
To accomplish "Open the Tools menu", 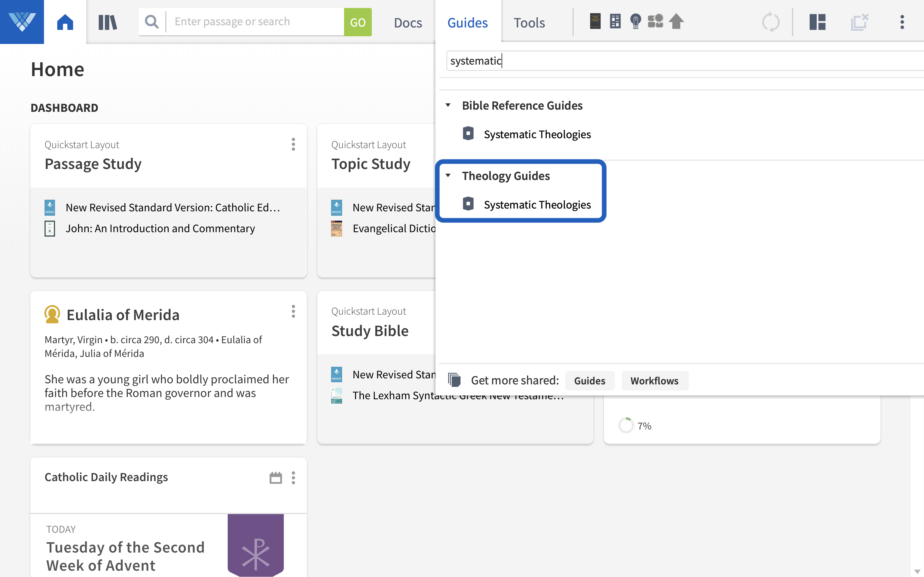I will click(529, 23).
